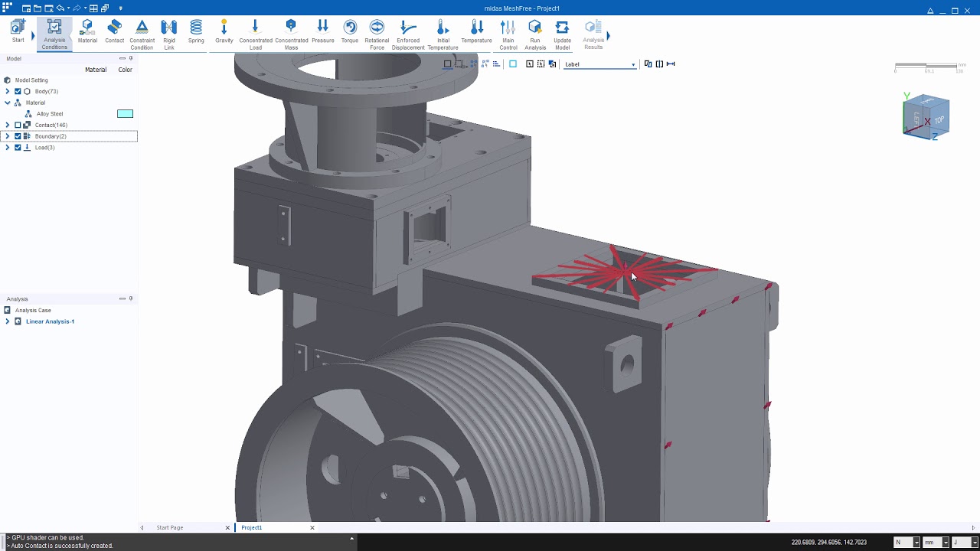The image size is (980, 551).
Task: Click the Color column header
Action: coord(125,70)
